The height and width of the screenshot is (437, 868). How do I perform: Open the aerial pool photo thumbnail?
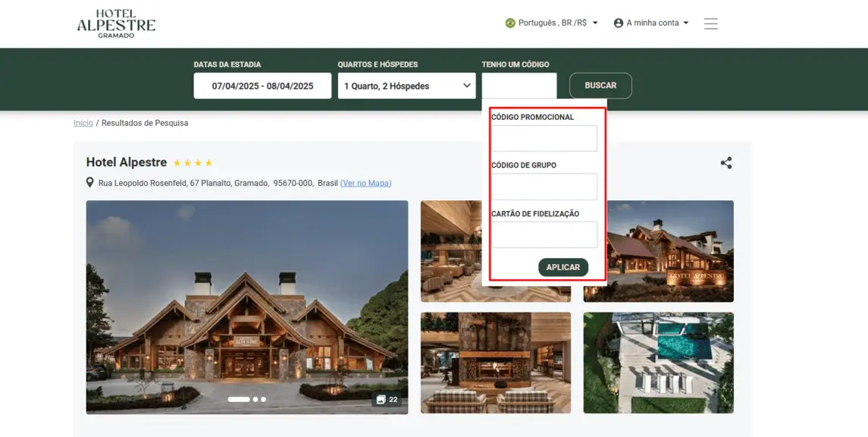tap(658, 363)
